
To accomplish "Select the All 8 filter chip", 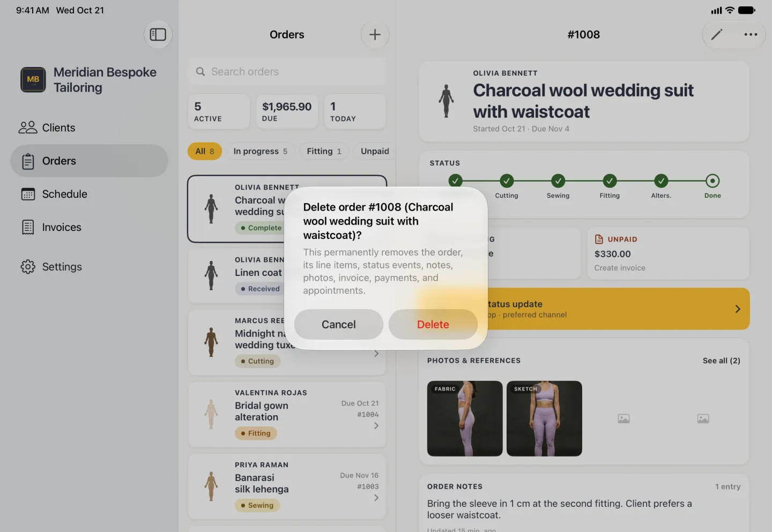I will pyautogui.click(x=205, y=151).
